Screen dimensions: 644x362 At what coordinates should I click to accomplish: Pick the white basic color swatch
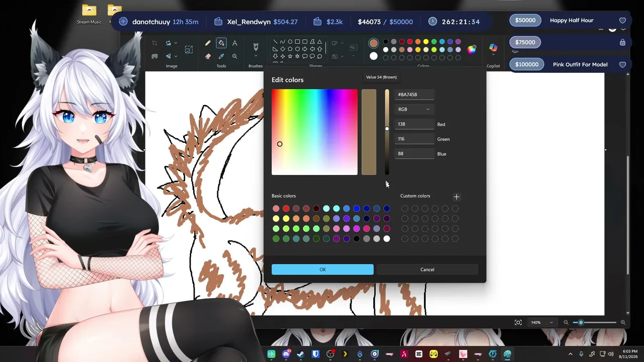tap(386, 239)
